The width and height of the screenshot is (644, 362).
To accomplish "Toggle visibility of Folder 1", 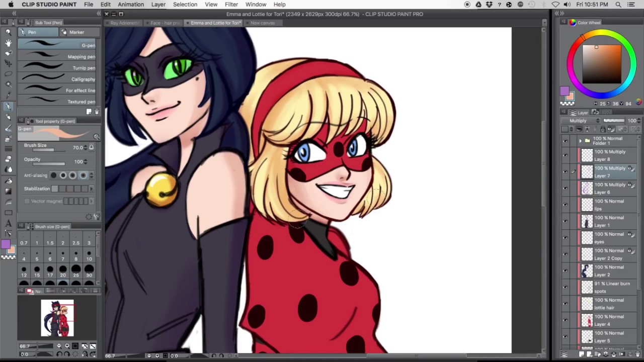I will (565, 141).
